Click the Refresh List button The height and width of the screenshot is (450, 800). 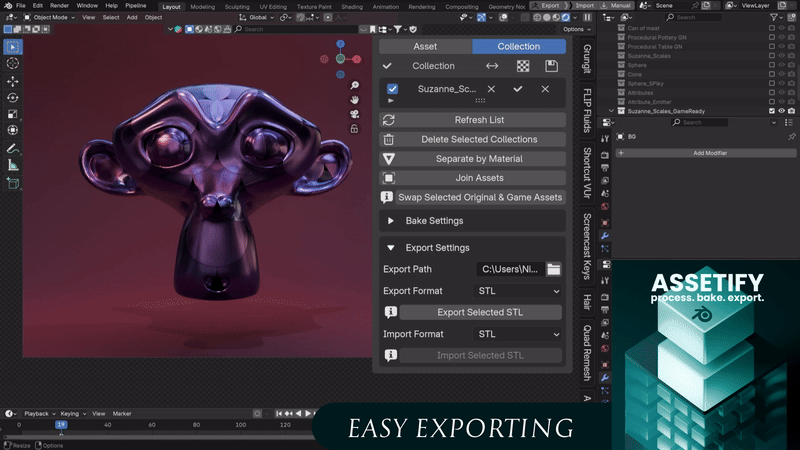(x=480, y=120)
